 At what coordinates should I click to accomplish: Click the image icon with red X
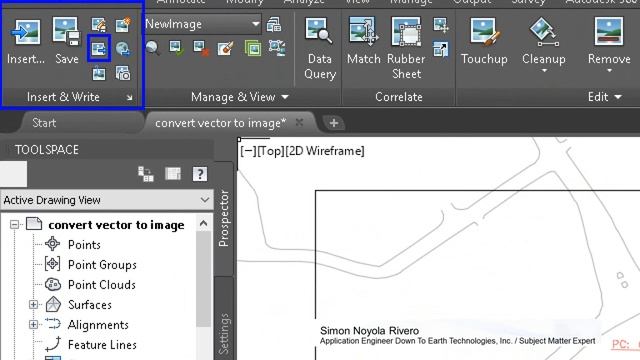tap(201, 48)
